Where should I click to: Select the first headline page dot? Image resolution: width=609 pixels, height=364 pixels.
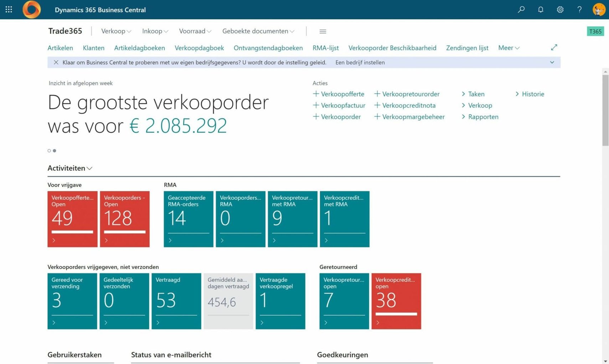49,151
